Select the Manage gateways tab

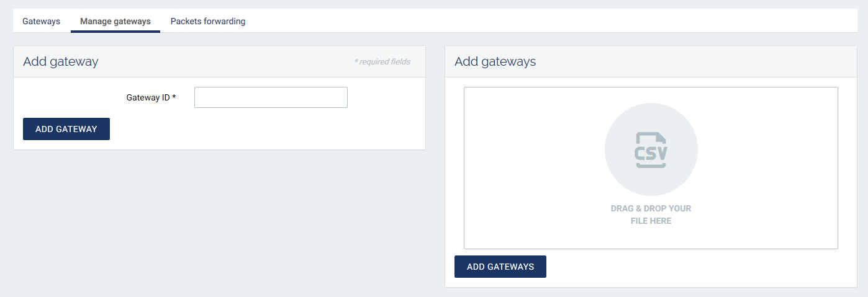(115, 21)
